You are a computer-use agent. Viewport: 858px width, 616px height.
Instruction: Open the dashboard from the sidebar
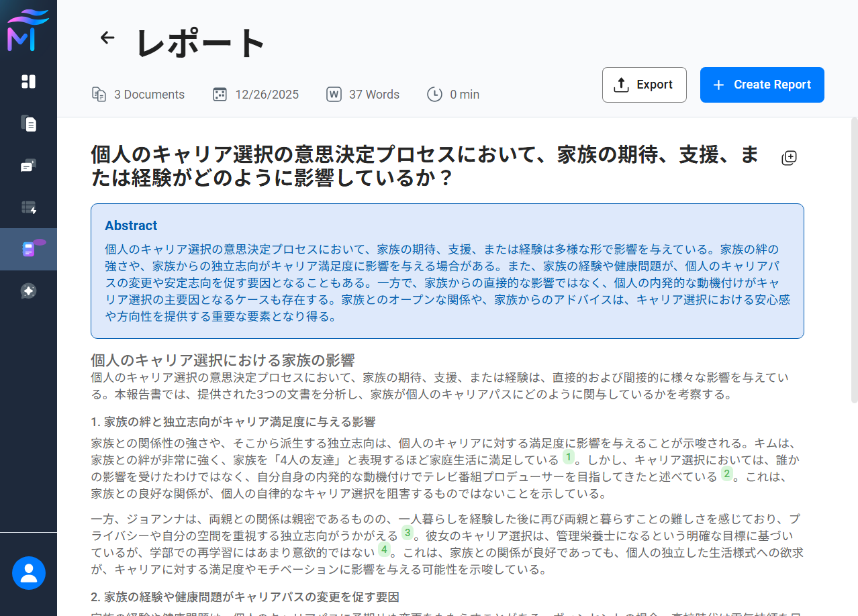(28, 81)
